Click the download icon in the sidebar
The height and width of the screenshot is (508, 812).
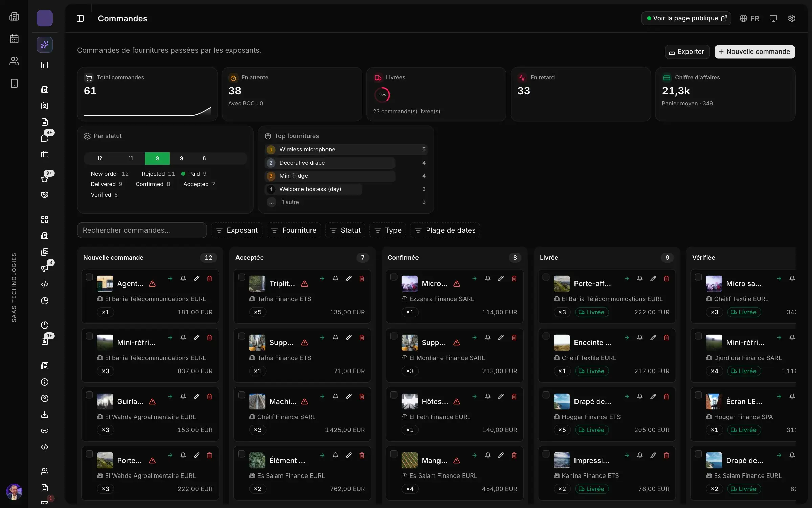click(x=45, y=415)
